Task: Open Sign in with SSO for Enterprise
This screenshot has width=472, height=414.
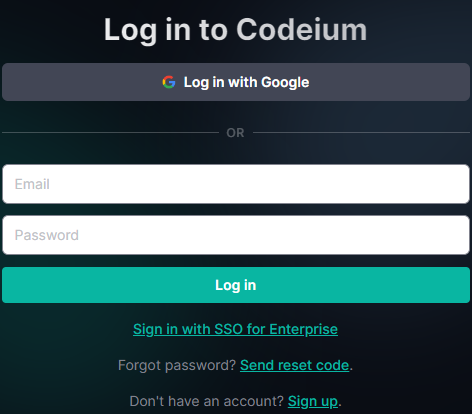Action: [x=235, y=329]
